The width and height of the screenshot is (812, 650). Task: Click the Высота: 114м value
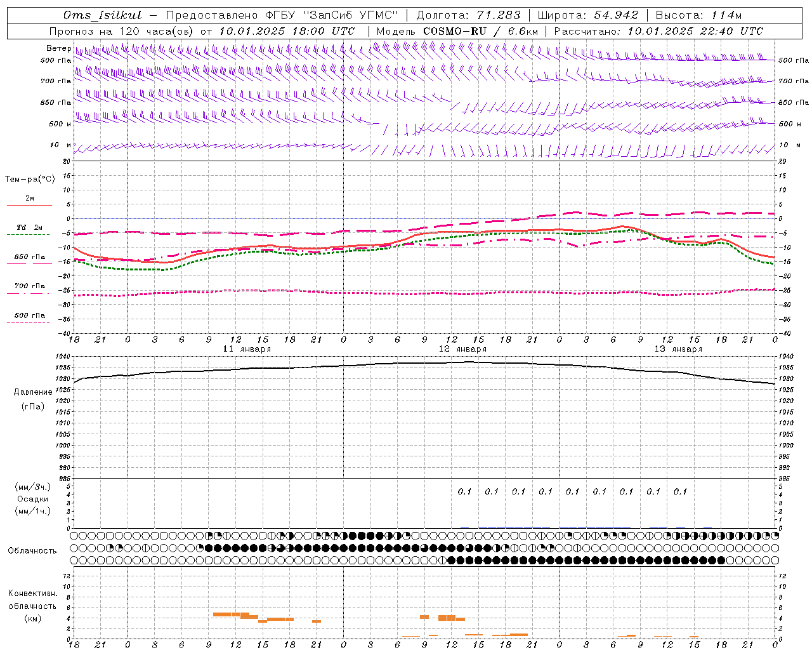[698, 15]
